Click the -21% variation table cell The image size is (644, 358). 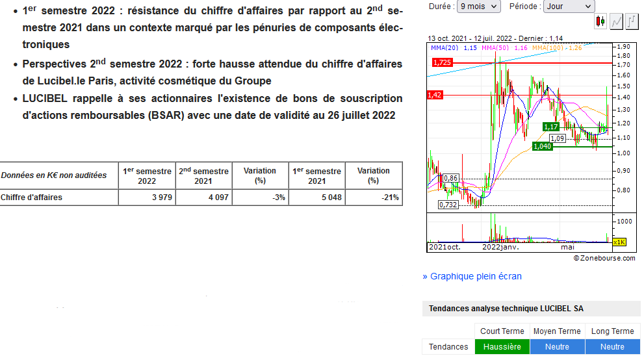pyautogui.click(x=374, y=198)
